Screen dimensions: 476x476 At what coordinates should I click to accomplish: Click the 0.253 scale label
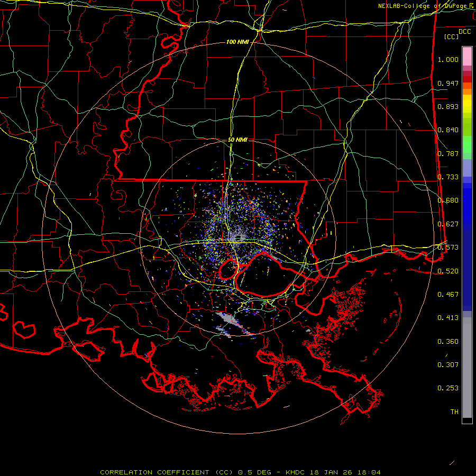[448, 388]
